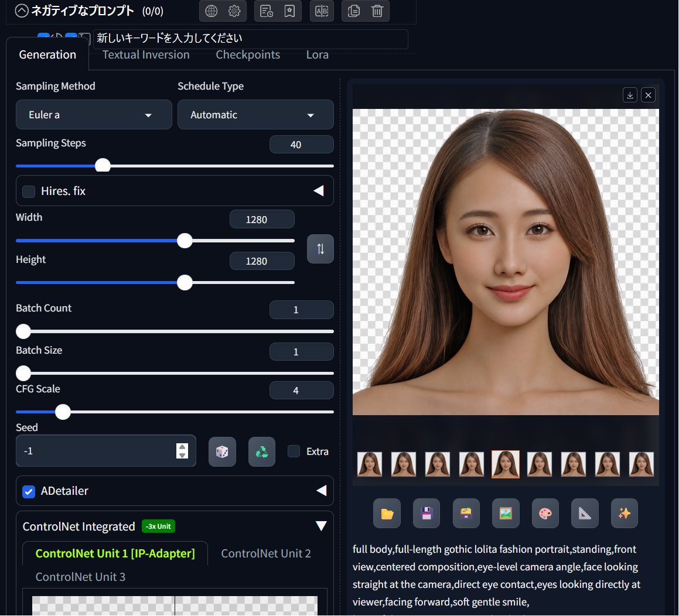Swap width and height button
The height and width of the screenshot is (616, 679).
320,249
